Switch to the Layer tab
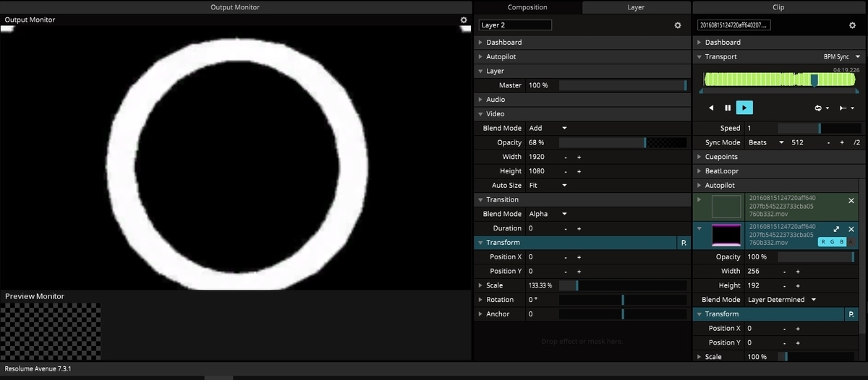 coord(636,7)
